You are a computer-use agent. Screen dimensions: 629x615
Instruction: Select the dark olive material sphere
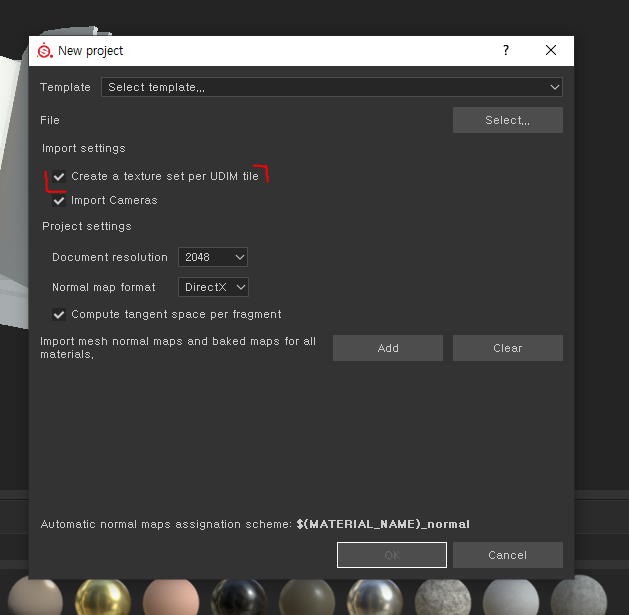coord(307,598)
